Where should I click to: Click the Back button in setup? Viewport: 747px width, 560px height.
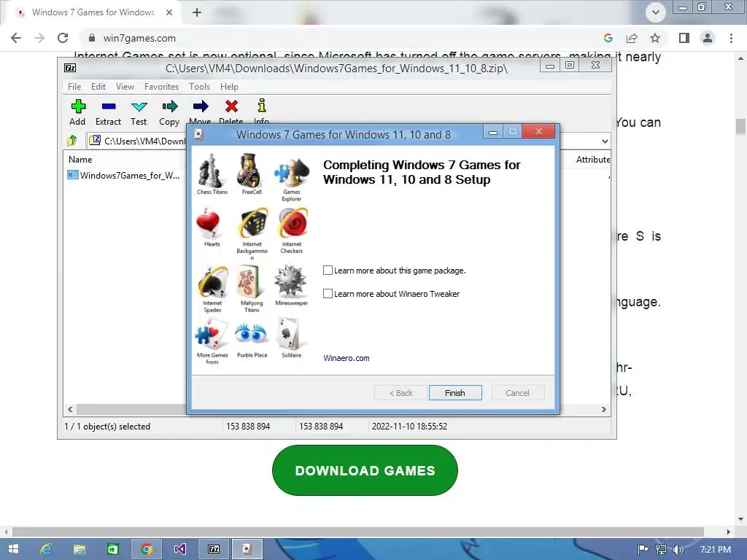tap(400, 393)
